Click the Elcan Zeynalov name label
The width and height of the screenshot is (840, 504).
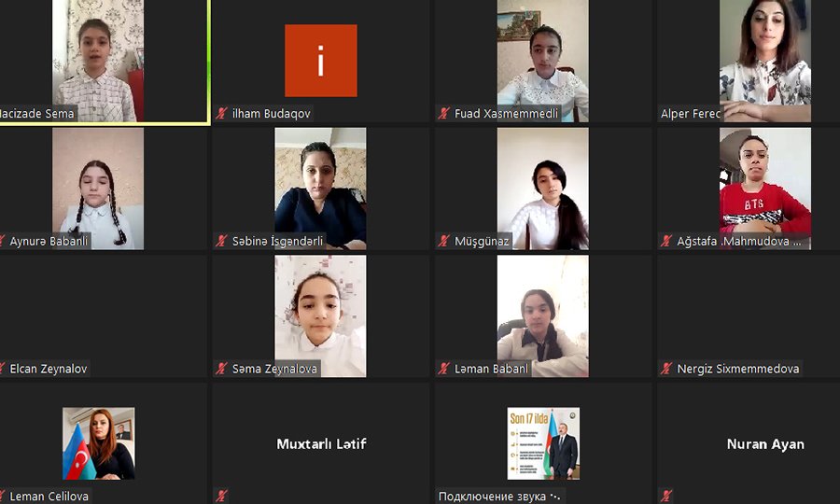[x=49, y=369]
